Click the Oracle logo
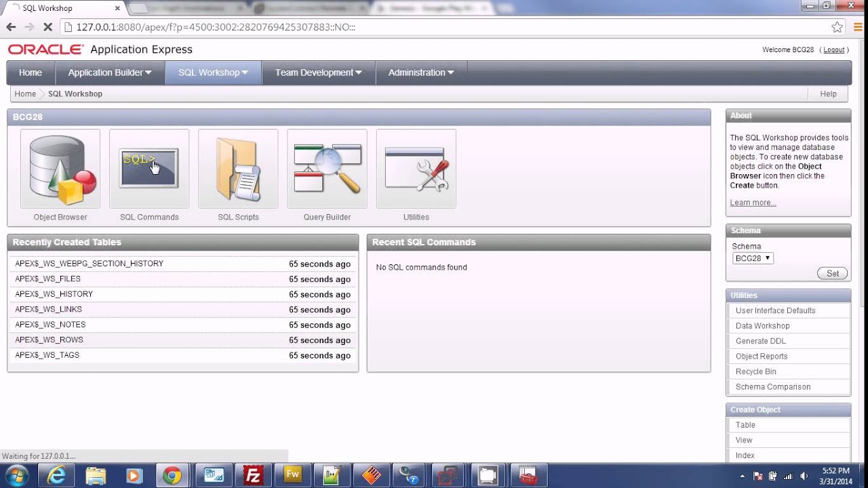 [x=45, y=49]
